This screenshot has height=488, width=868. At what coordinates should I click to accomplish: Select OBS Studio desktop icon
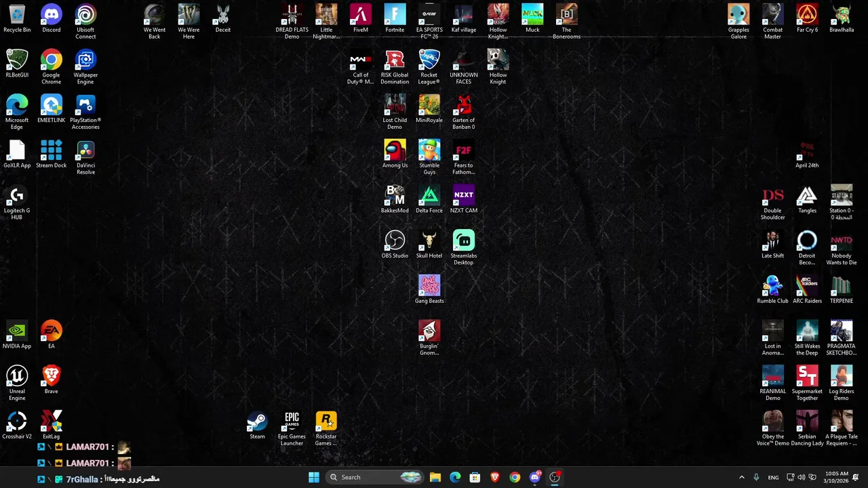[395, 244]
